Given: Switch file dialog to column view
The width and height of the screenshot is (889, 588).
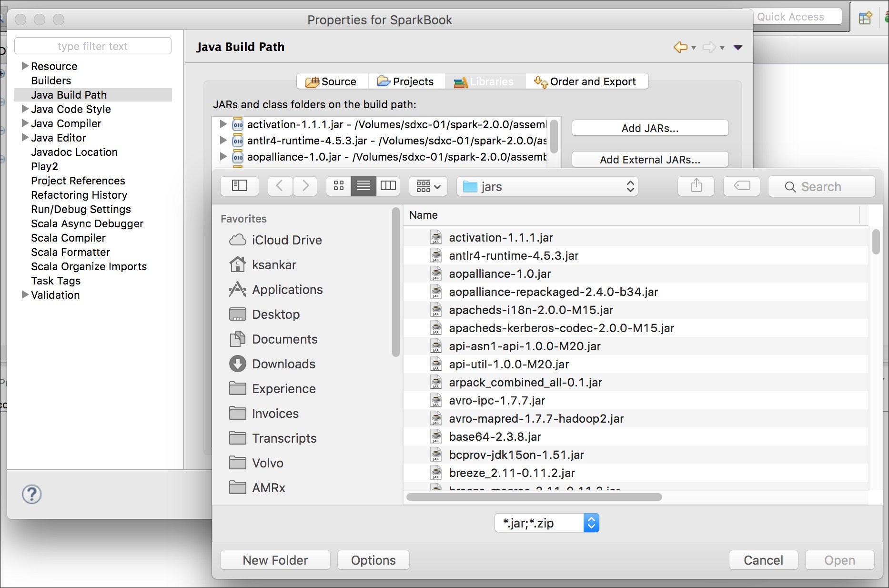Looking at the screenshot, I should click(388, 186).
